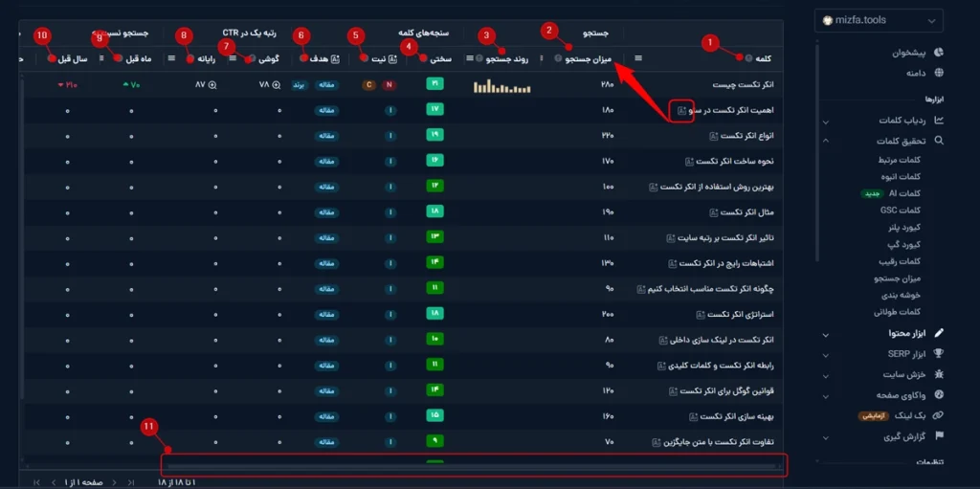The width and height of the screenshot is (980, 489).
Task: Go to the next page of results
Action: 54,482
